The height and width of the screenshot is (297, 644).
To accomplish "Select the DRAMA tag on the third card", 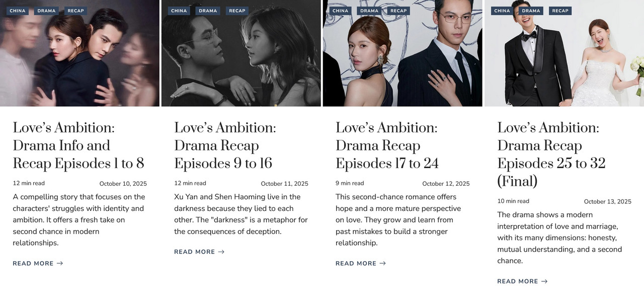I will (369, 11).
